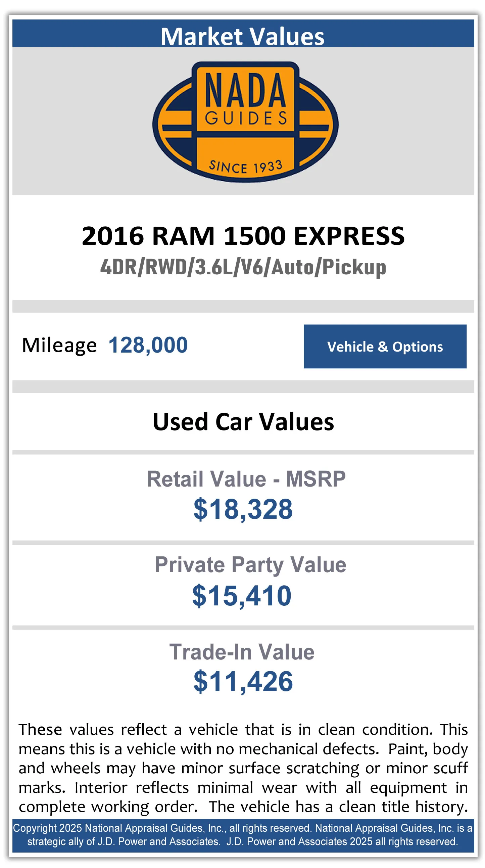Click the gray divider below the vehicle subtitle
This screenshot has width=485, height=868.
(x=243, y=306)
